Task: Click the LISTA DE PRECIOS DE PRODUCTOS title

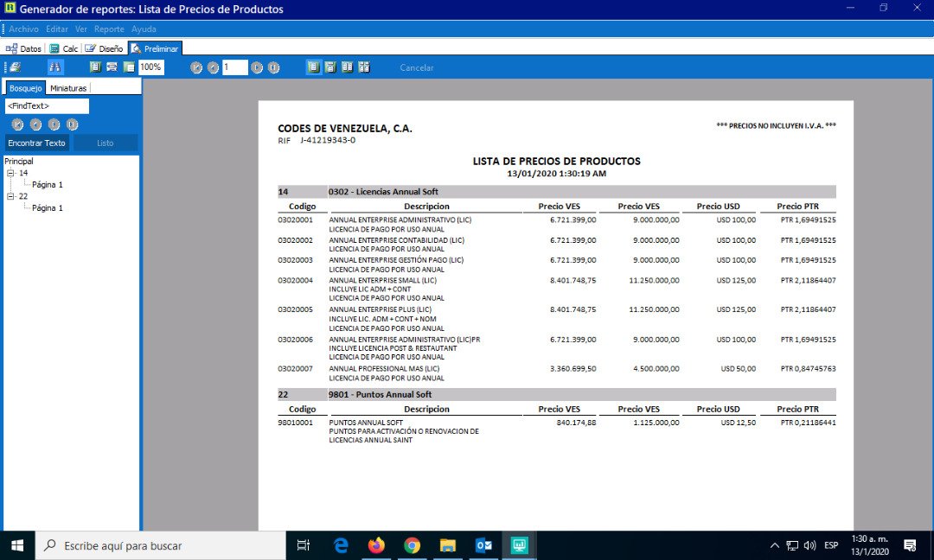Action: coord(556,162)
